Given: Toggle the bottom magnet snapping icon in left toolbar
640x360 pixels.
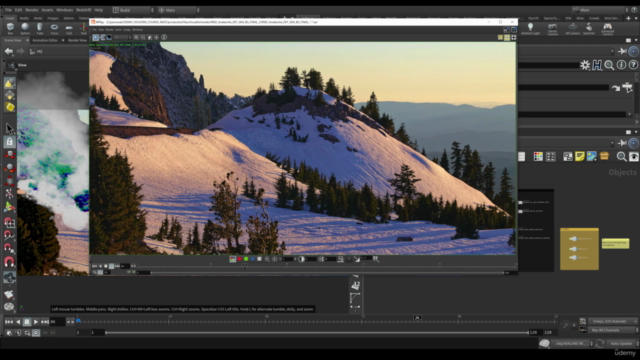Looking at the screenshot, I should coord(9,262).
